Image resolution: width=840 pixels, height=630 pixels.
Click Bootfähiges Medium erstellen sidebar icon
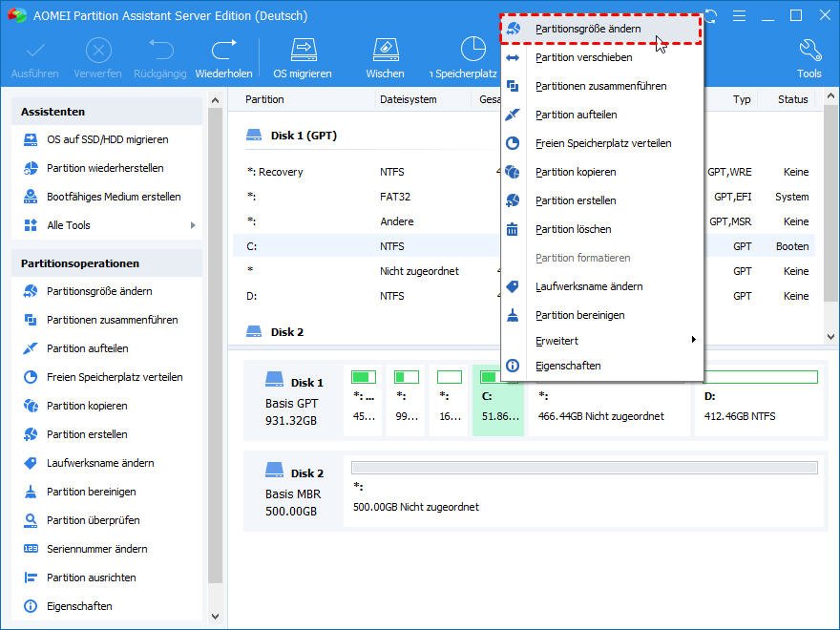coord(31,197)
